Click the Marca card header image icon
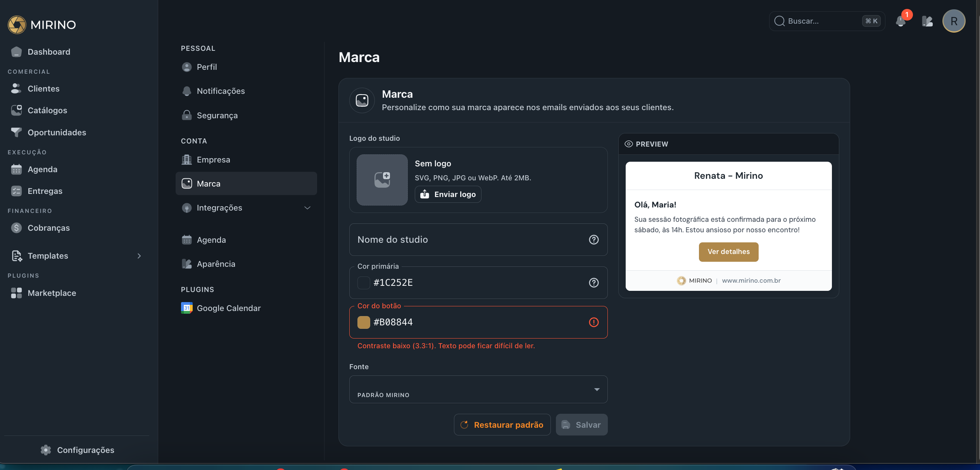Viewport: 980px width, 470px height. (x=362, y=100)
